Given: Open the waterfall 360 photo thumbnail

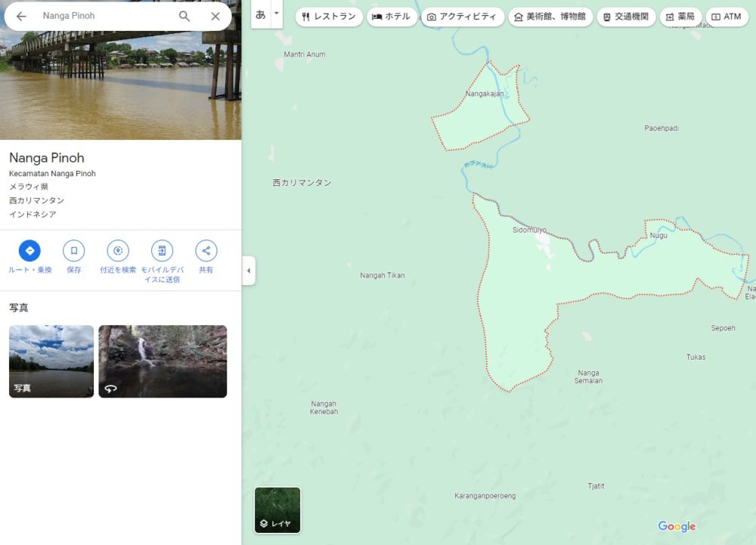Looking at the screenshot, I should tap(163, 361).
